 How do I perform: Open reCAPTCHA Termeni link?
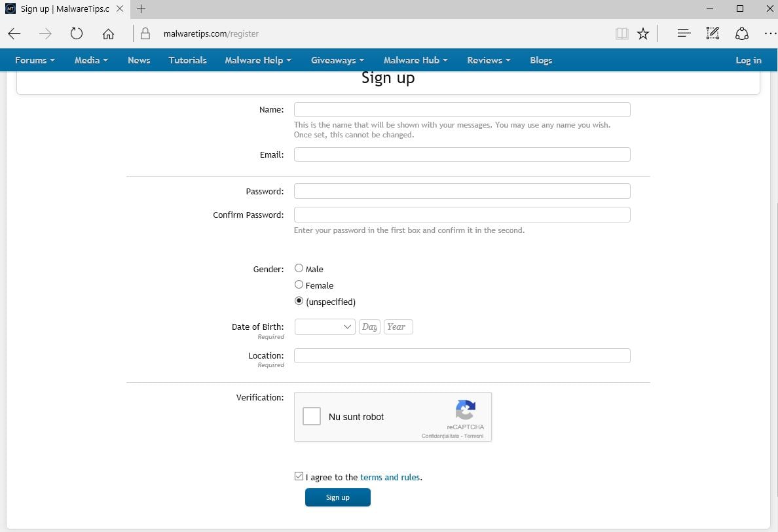pos(474,436)
